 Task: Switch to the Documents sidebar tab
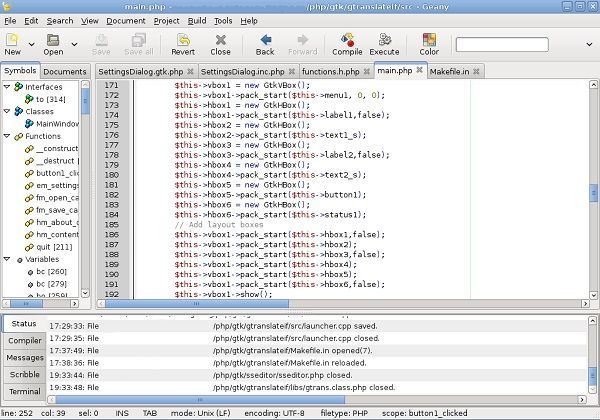[65, 72]
